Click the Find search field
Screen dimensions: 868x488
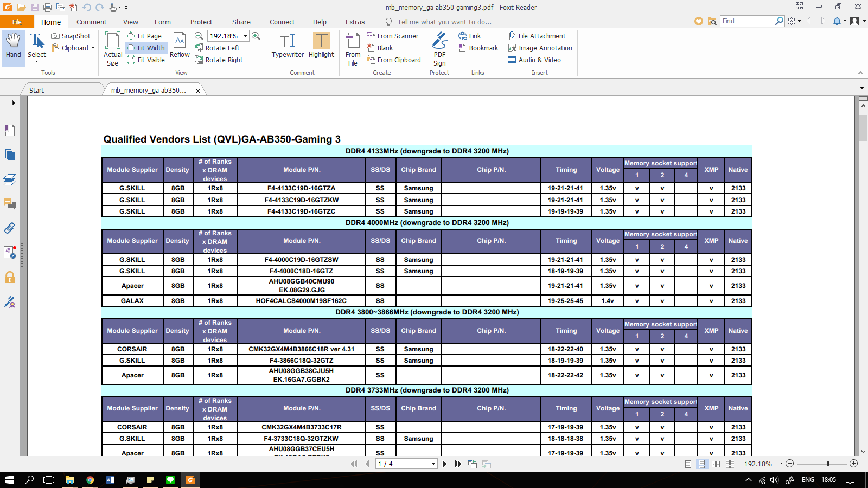[747, 21]
